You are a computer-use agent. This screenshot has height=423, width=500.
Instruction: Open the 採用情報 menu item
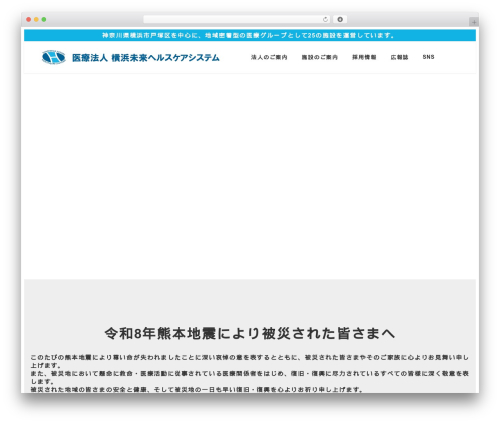[364, 57]
